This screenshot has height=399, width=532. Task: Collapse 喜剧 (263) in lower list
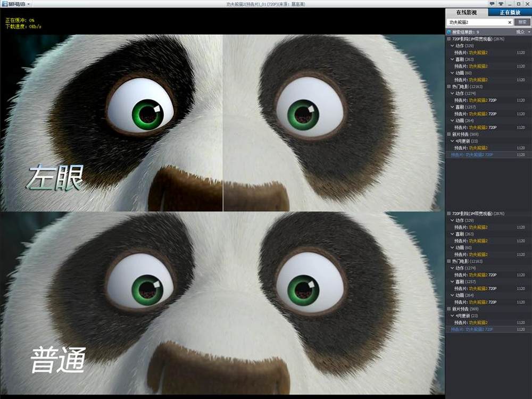pyautogui.click(x=452, y=234)
